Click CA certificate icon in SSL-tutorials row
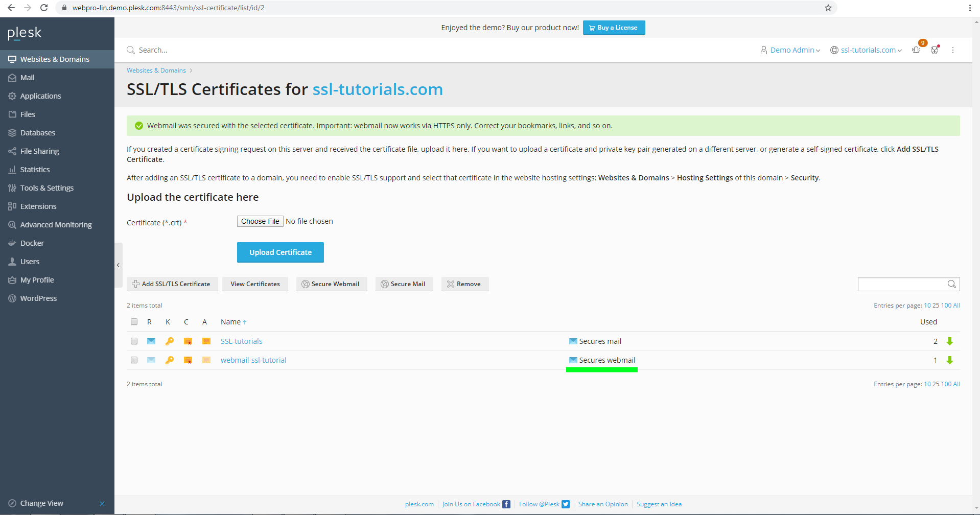The height and width of the screenshot is (515, 980). click(x=206, y=341)
